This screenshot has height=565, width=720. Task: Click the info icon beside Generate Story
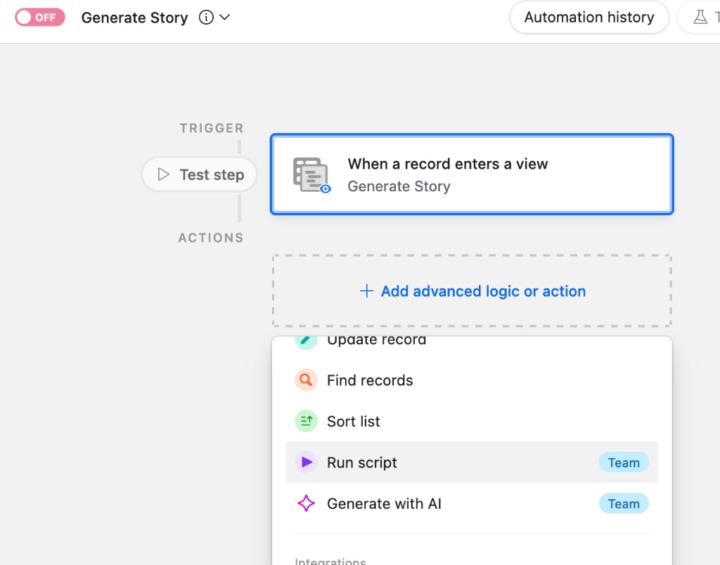pyautogui.click(x=206, y=17)
